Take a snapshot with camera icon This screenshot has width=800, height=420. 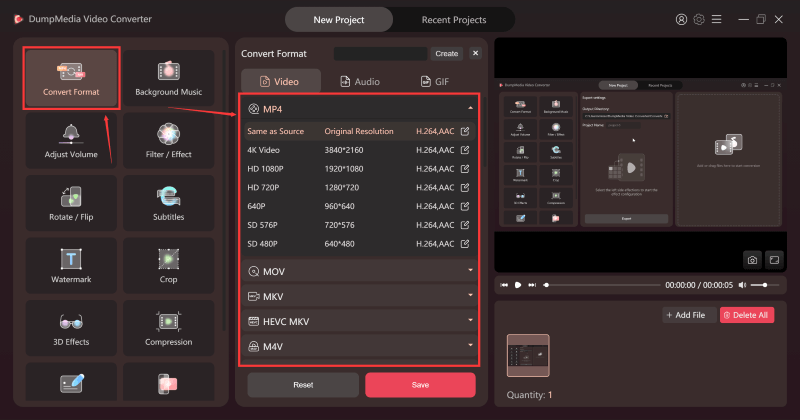(752, 260)
